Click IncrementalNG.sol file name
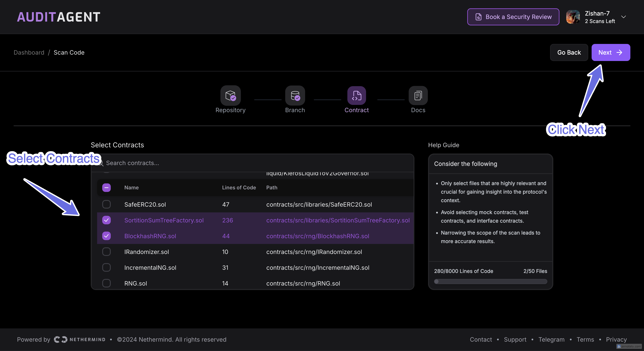This screenshot has height=351, width=644. click(x=150, y=267)
